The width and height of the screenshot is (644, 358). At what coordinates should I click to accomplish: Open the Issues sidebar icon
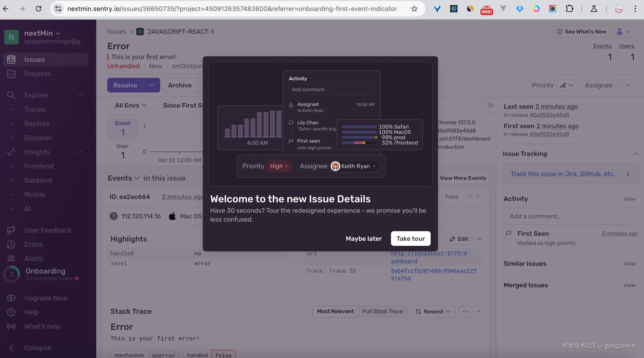(11, 60)
